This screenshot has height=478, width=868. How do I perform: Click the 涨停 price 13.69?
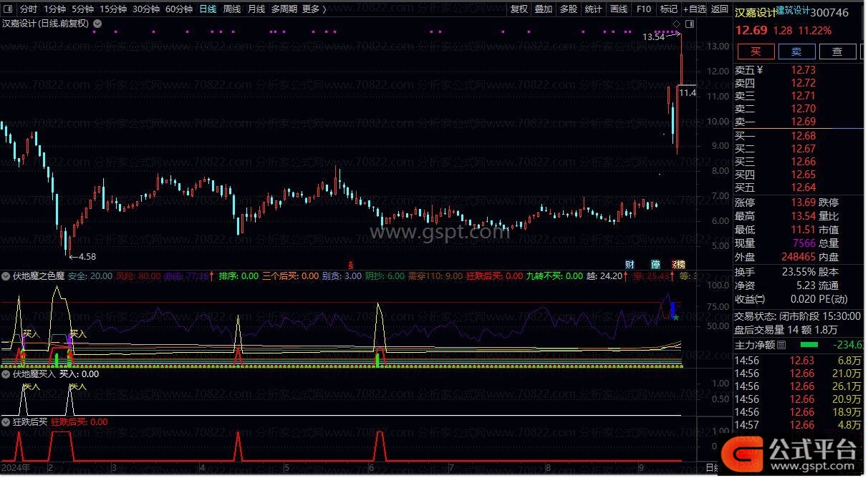click(804, 203)
